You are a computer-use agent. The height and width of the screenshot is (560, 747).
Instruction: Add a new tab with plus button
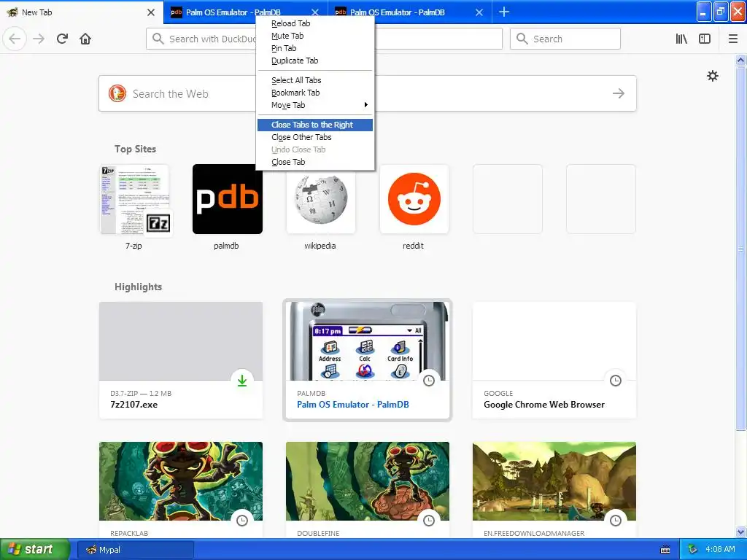tap(504, 12)
